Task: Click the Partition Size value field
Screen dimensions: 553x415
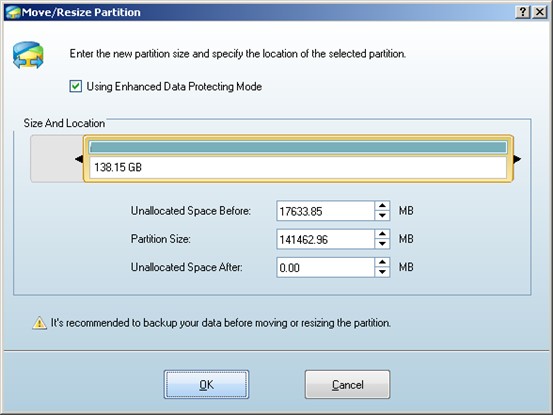Action: [325, 239]
